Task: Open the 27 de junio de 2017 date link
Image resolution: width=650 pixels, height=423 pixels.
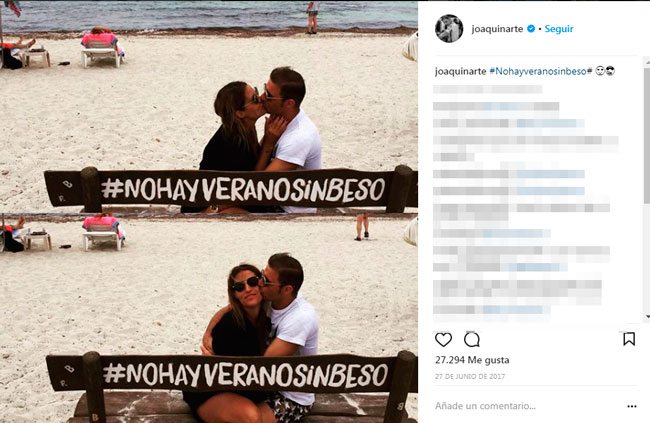Action: tap(470, 377)
